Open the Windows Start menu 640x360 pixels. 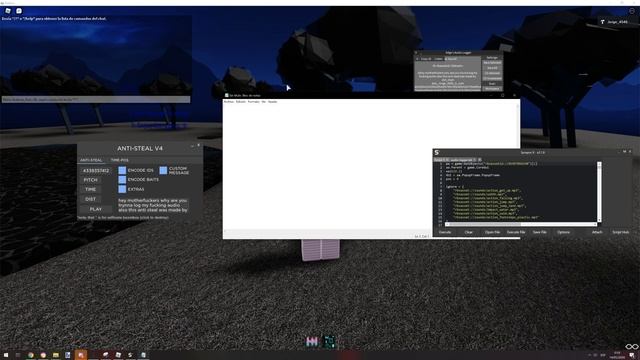pos(6,355)
